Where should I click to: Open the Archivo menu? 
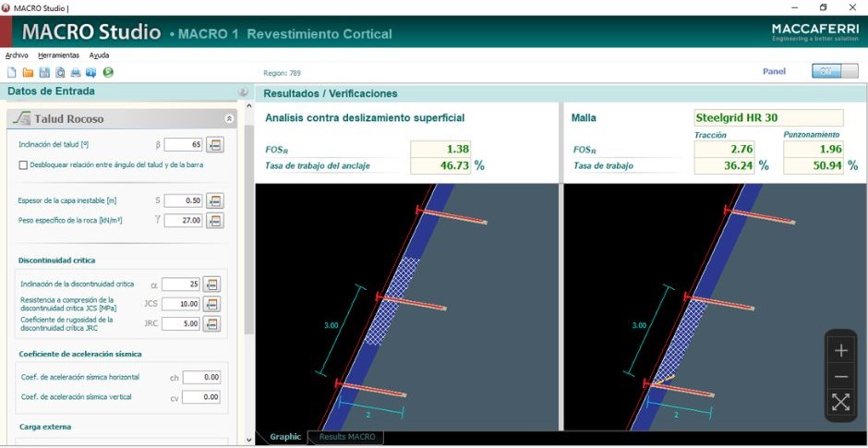coord(17,55)
